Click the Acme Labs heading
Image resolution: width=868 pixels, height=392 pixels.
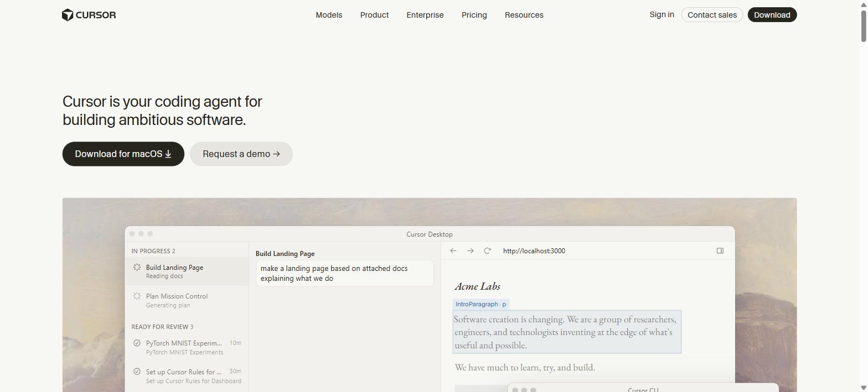[477, 286]
